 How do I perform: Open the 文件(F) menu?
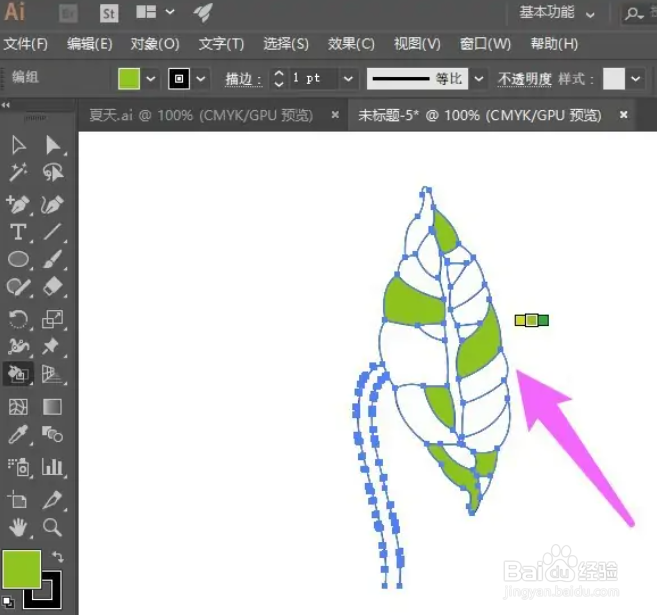point(26,44)
